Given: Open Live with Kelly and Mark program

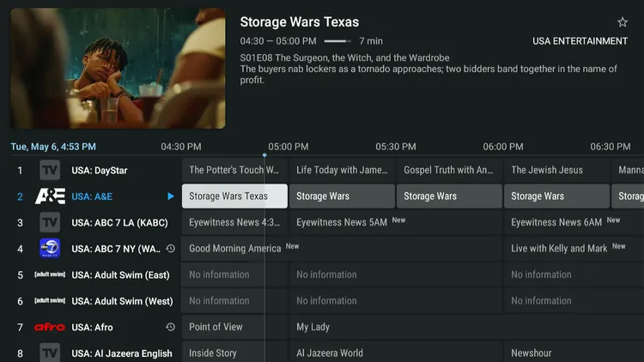Looking at the screenshot, I should pos(559,249).
